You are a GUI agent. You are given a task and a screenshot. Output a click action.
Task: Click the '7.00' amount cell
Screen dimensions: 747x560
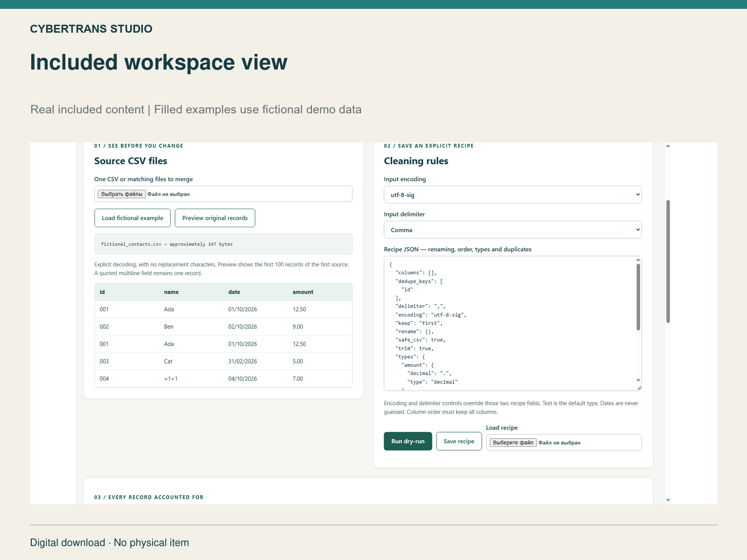(x=298, y=378)
